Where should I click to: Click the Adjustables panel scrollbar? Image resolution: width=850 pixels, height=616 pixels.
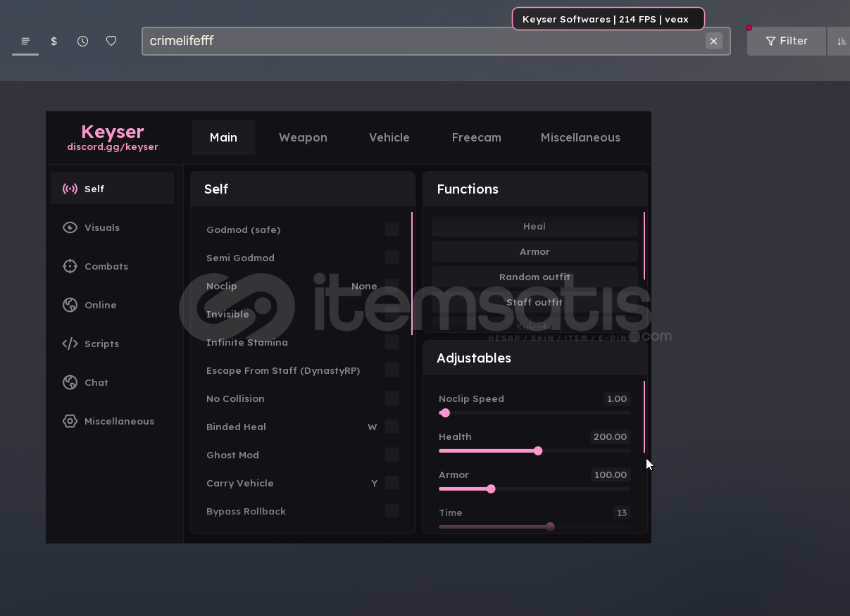click(644, 417)
